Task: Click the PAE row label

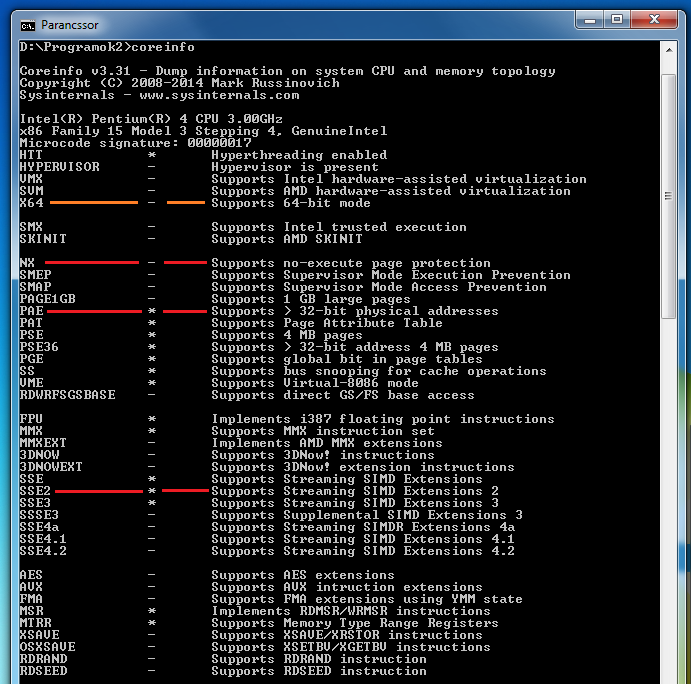Action: pyautogui.click(x=31, y=311)
